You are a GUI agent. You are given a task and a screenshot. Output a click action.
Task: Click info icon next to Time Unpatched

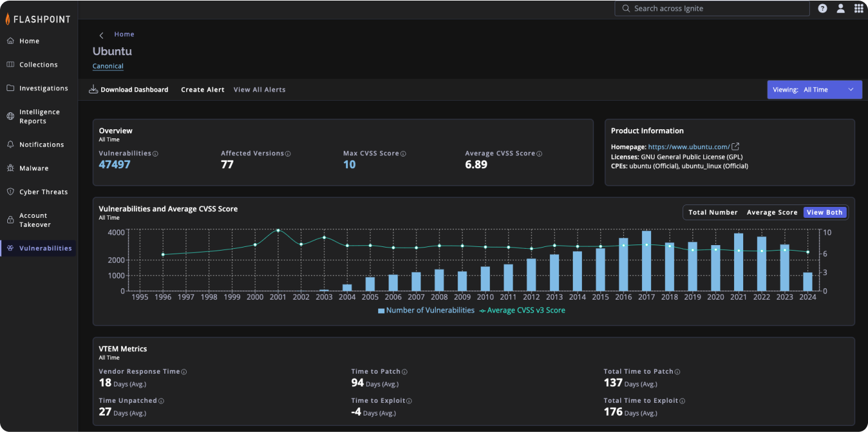tap(161, 401)
